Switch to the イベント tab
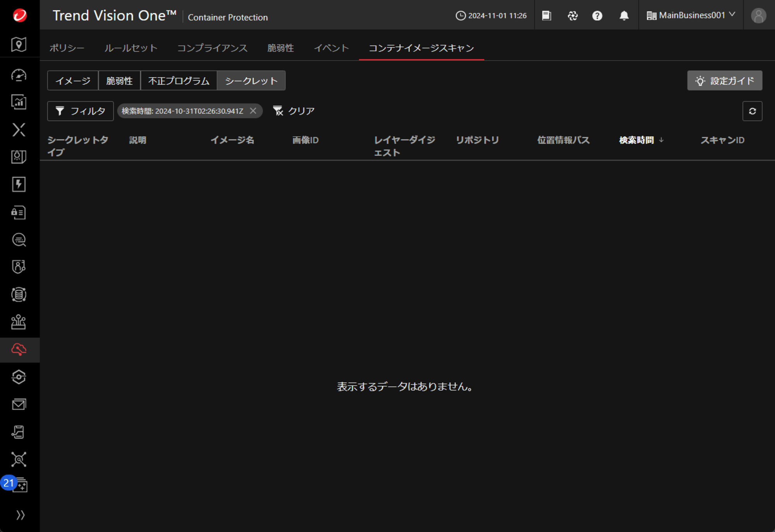The width and height of the screenshot is (775, 532). 331,48
